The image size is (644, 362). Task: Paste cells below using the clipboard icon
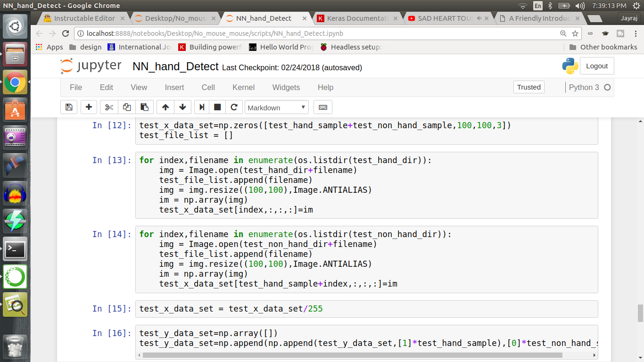(145, 107)
